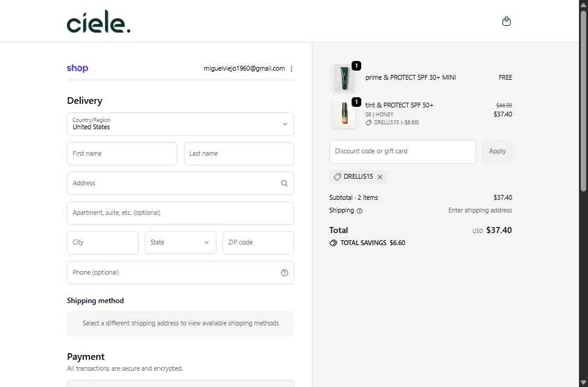Click the TOTAL SAVINGS tag icon
The height and width of the screenshot is (387, 588).
pos(333,243)
